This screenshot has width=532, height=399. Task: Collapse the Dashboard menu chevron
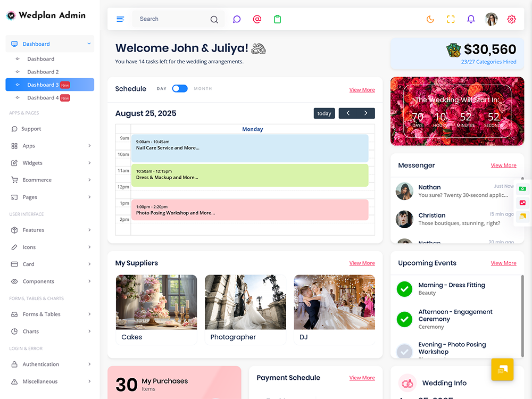[89, 44]
